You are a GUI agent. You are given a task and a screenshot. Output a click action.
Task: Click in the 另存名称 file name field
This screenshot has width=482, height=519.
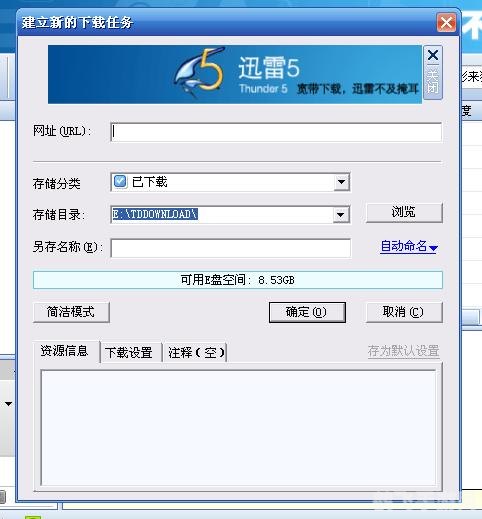(x=230, y=248)
